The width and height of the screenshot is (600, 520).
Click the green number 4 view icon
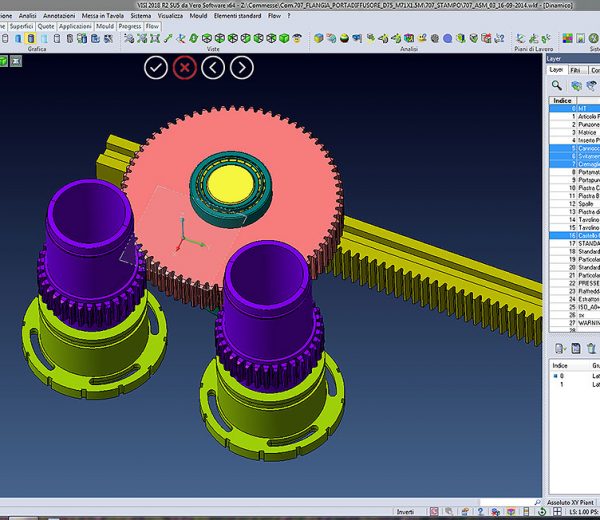194,38
